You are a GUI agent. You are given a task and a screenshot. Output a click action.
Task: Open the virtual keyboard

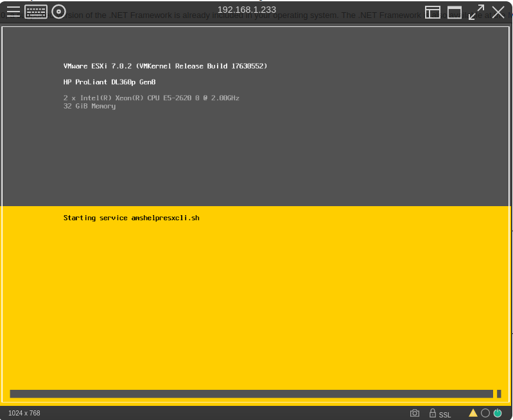[36, 12]
